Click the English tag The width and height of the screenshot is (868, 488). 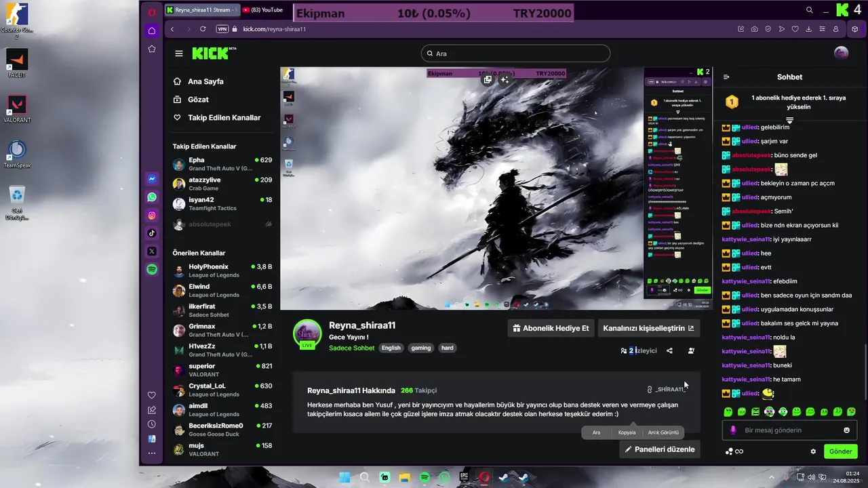(391, 348)
